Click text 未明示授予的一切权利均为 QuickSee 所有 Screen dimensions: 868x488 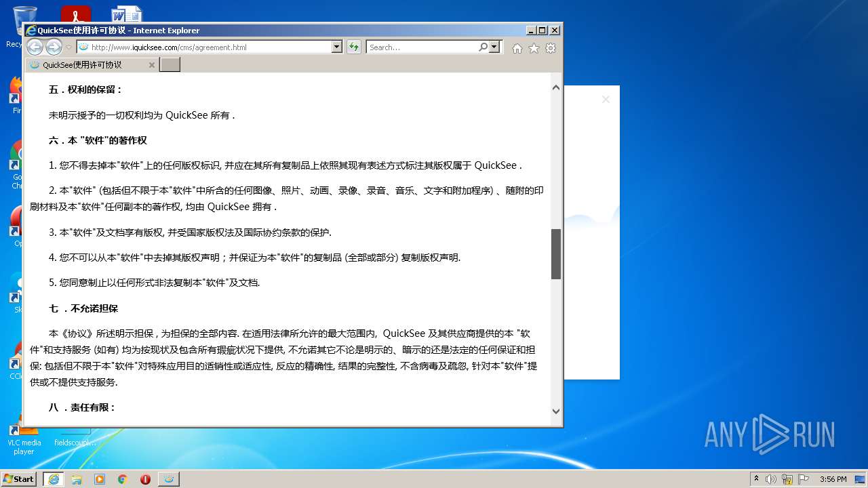[142, 115]
